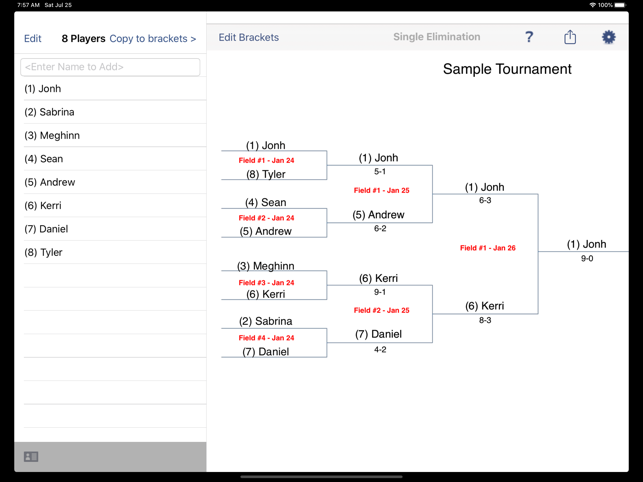Viewport: 643px width, 482px height.
Task: Select Single Elimination bracket type
Action: 437,37
